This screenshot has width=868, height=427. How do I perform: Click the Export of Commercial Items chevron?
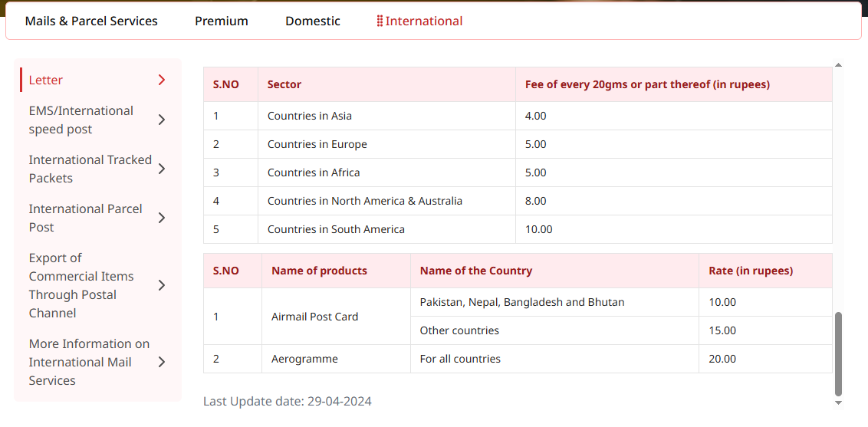[162, 285]
